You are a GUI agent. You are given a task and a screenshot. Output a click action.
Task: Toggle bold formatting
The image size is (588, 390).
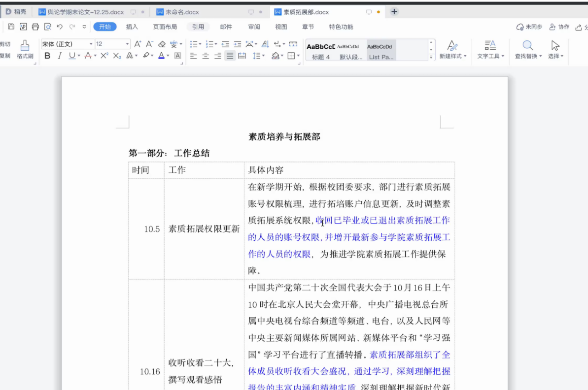click(47, 56)
